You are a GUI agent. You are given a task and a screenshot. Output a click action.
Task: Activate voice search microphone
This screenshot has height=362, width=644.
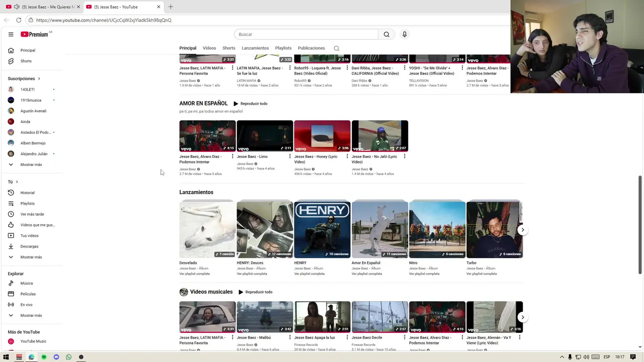(x=404, y=34)
